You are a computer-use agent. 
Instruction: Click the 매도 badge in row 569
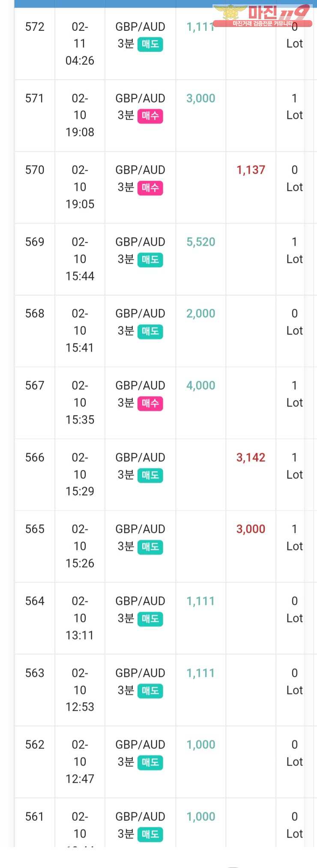[150, 260]
